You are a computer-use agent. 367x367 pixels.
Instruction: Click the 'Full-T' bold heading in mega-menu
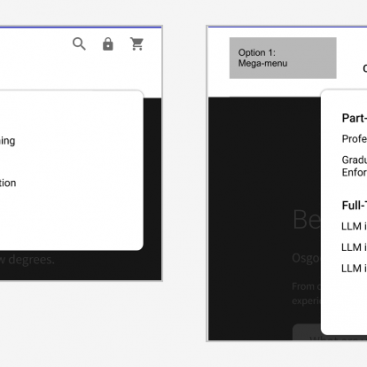pyautogui.click(x=354, y=205)
